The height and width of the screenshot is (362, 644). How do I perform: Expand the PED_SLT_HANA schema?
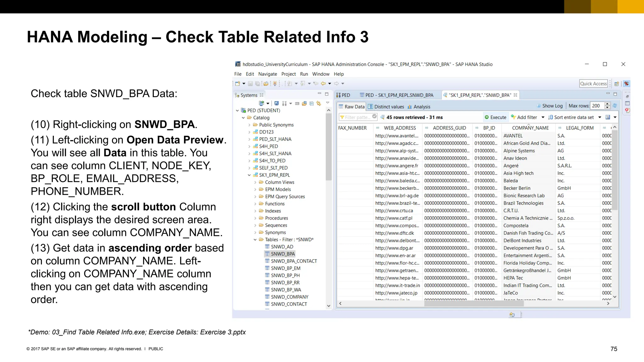pos(249,139)
